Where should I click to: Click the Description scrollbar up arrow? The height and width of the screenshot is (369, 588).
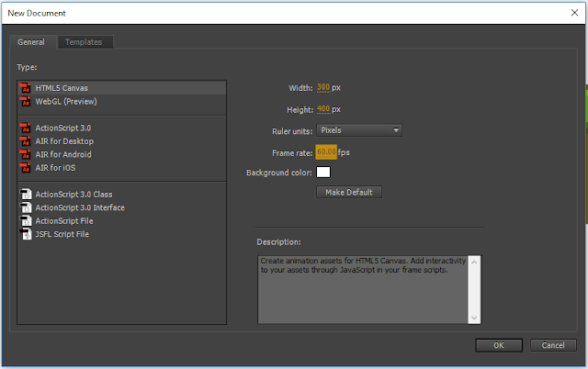[474, 263]
